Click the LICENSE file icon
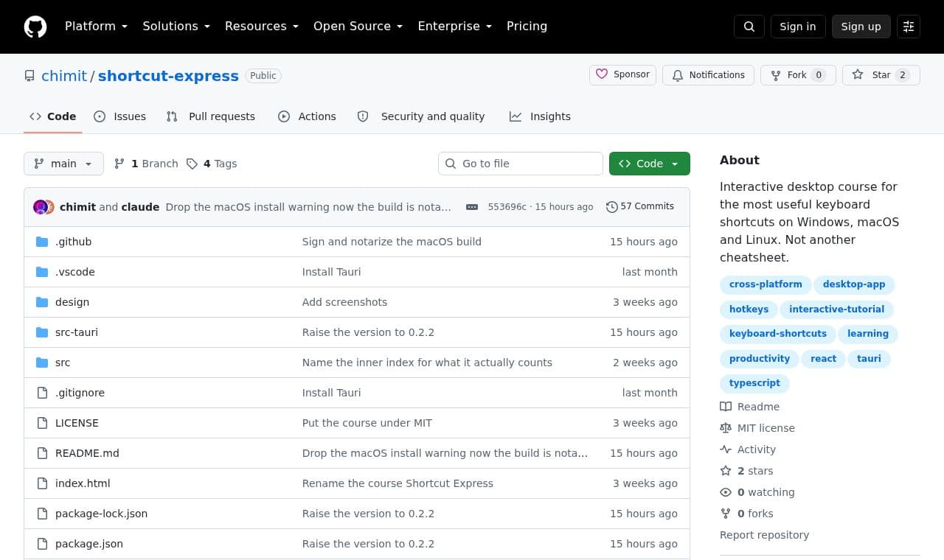The width and height of the screenshot is (944, 560). pos(42,423)
